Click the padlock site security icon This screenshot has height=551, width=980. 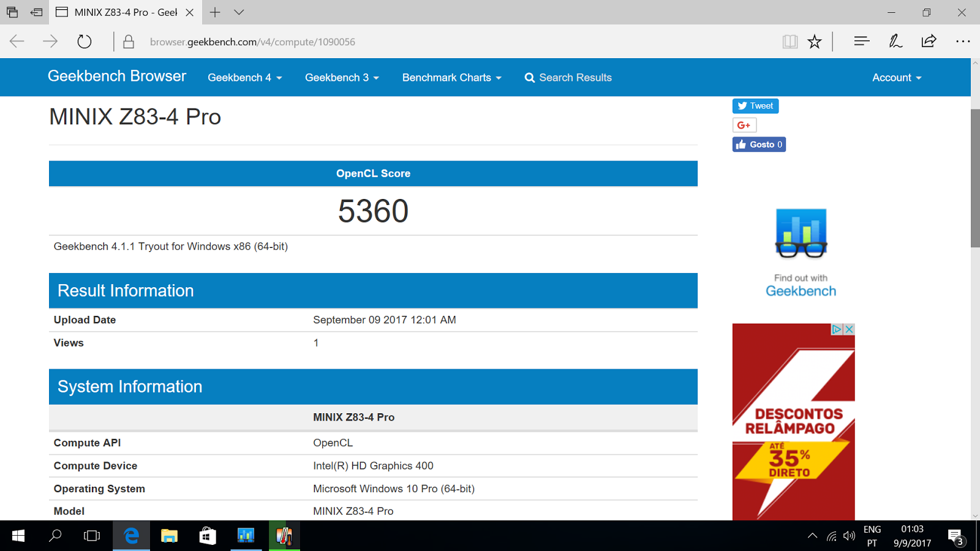point(129,42)
